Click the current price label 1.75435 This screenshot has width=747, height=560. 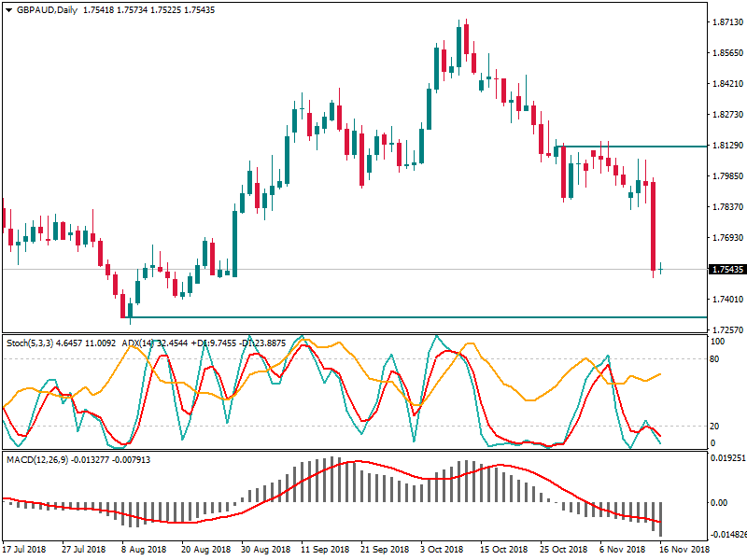[x=727, y=270]
